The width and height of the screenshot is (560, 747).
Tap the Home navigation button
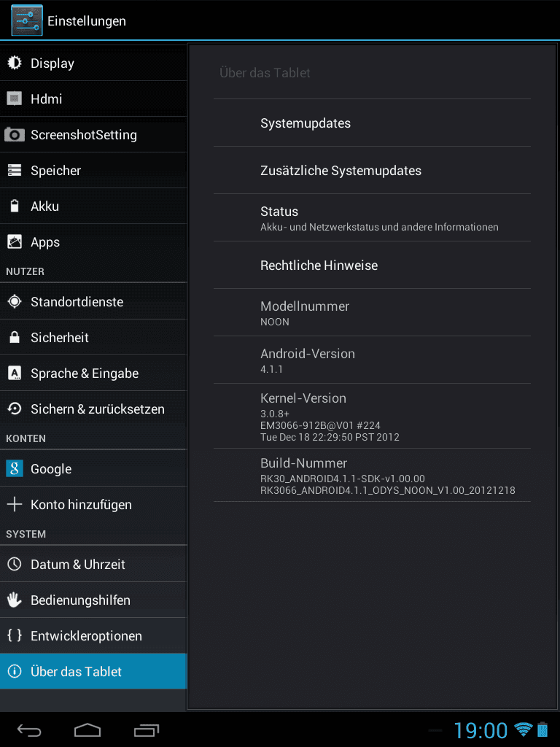click(x=87, y=729)
